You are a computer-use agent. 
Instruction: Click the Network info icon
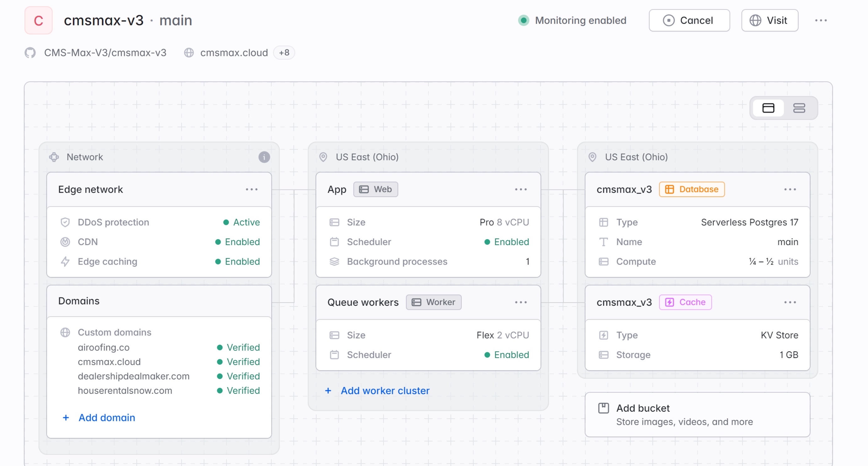coord(264,157)
